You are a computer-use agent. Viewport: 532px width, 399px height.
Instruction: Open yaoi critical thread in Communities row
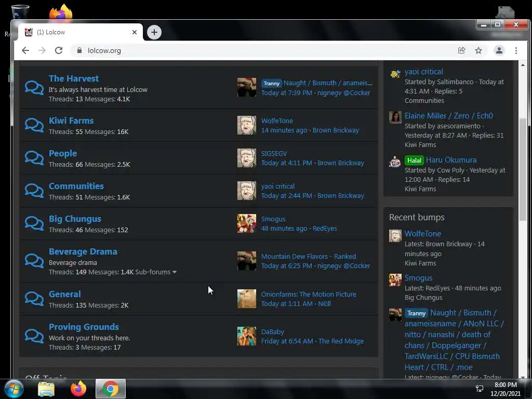point(278,187)
